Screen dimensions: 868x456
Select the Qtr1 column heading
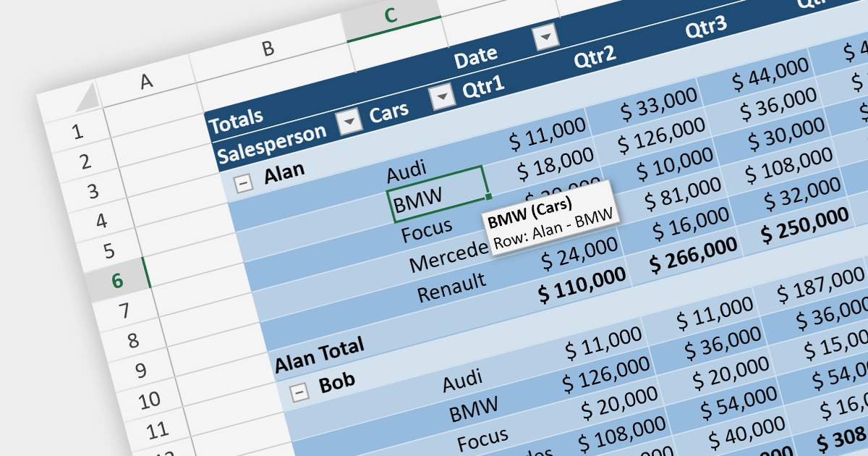(483, 90)
